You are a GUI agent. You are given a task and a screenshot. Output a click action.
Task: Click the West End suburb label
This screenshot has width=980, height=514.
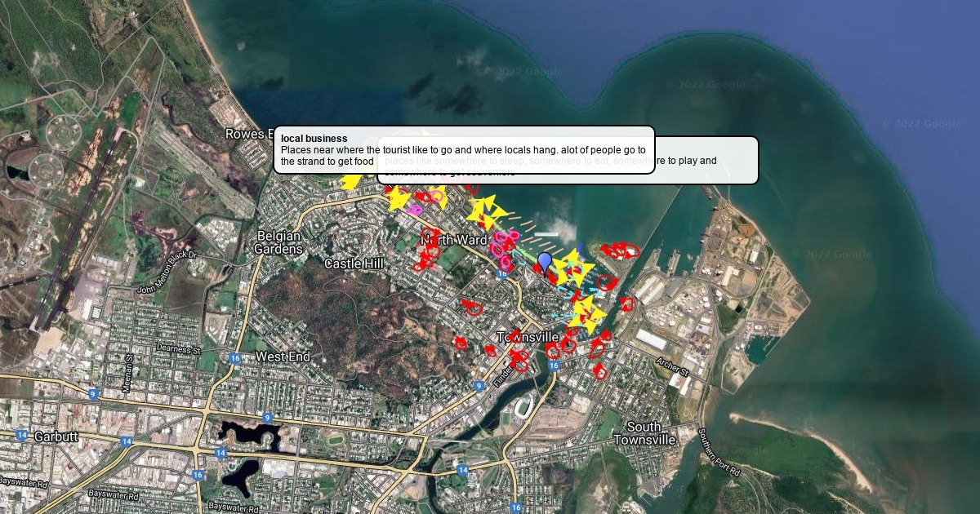(x=283, y=357)
